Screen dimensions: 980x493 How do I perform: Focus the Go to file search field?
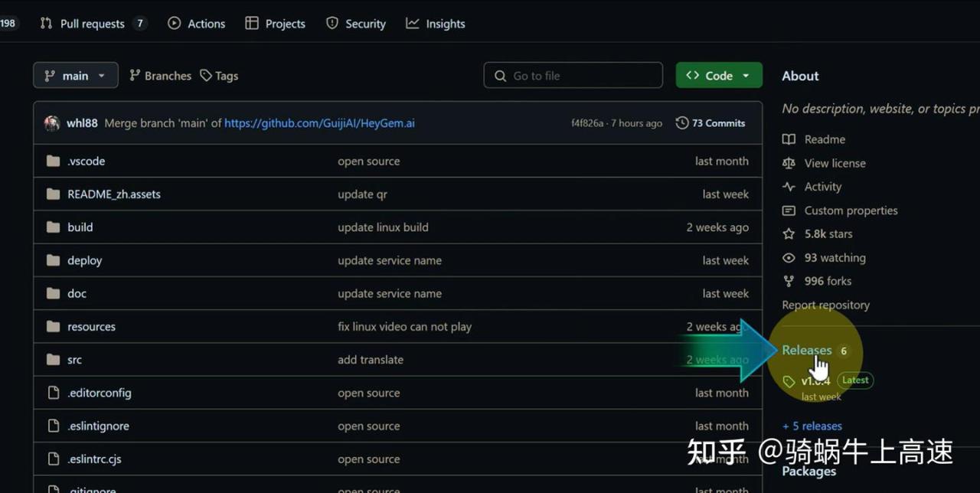coord(573,76)
